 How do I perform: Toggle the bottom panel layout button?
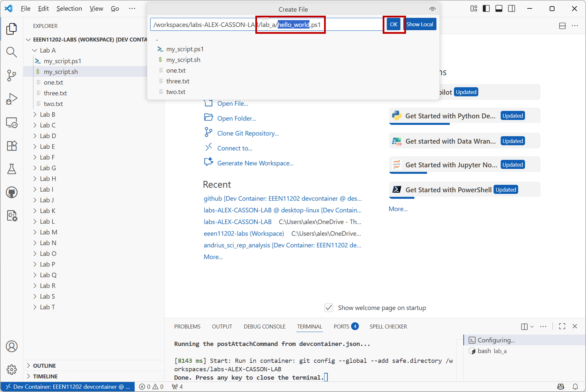pos(499,9)
